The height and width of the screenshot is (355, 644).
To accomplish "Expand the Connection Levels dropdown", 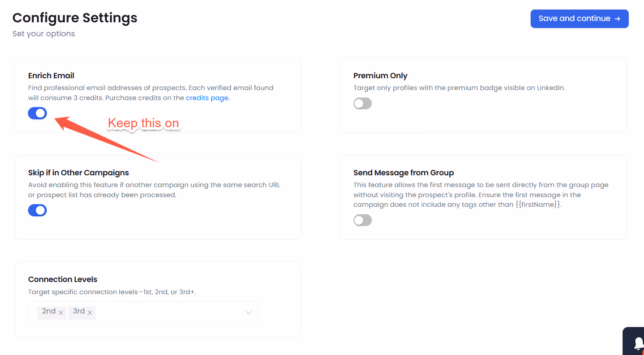I will [248, 313].
